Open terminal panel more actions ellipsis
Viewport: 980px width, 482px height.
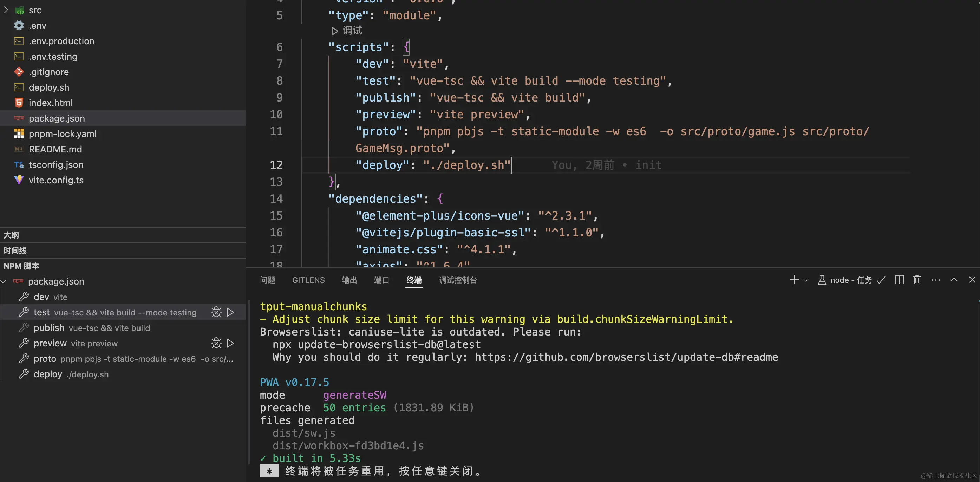click(x=935, y=280)
